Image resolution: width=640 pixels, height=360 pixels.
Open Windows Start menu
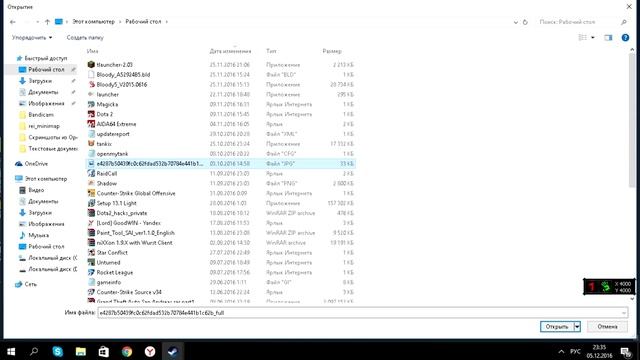click(x=11, y=351)
